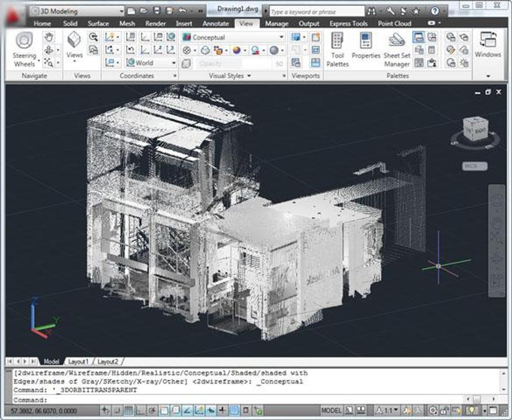This screenshot has width=512, height=420.
Task: Click the Tool Palettes button
Action: click(x=338, y=49)
